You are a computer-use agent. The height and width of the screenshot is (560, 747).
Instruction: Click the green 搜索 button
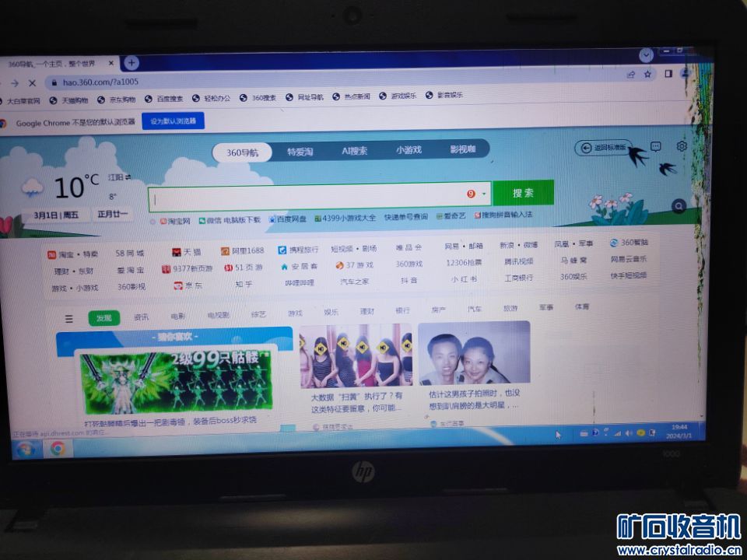[x=523, y=193]
